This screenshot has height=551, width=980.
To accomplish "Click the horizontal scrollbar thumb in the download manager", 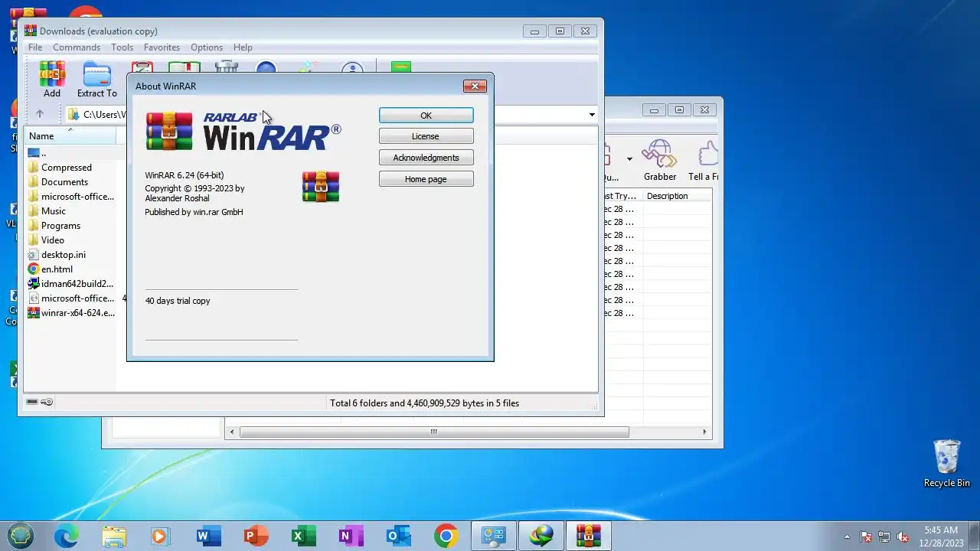I will (434, 432).
